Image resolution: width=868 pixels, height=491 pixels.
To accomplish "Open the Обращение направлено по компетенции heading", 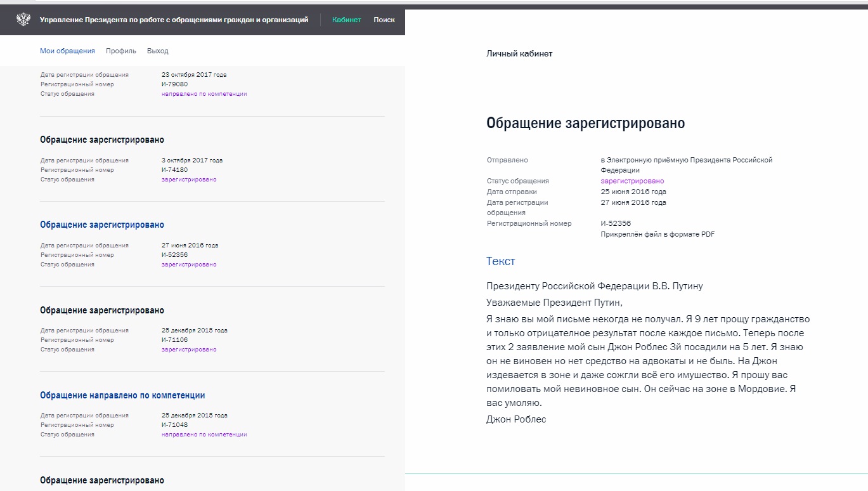I will pyautogui.click(x=122, y=395).
